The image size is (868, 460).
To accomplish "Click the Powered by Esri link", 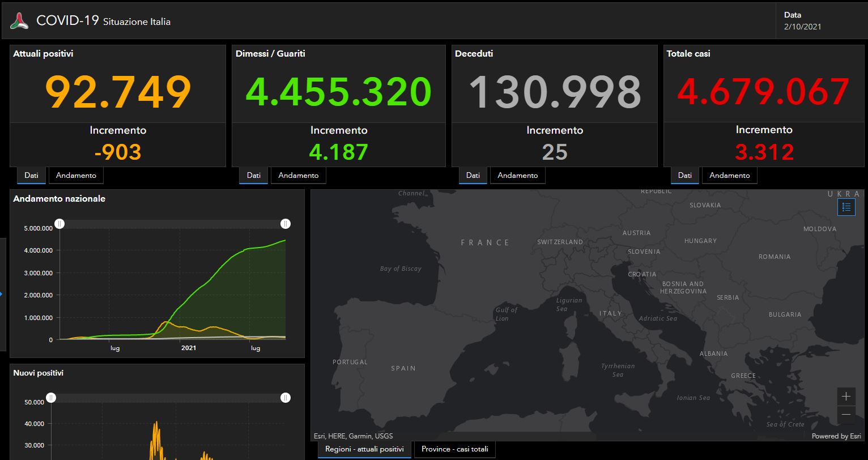I will pyautogui.click(x=836, y=436).
